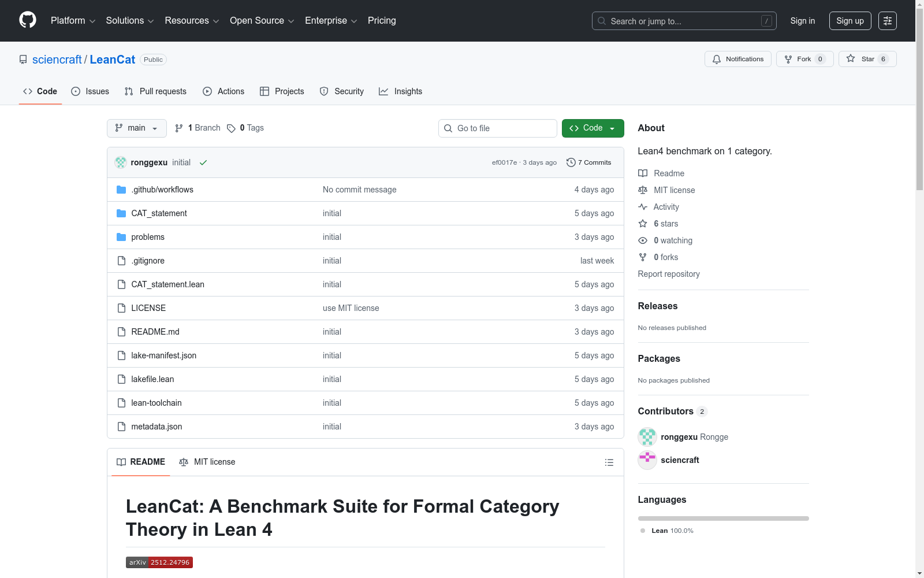Open the 'use MIT license' commit message
924x578 pixels.
pyautogui.click(x=351, y=308)
